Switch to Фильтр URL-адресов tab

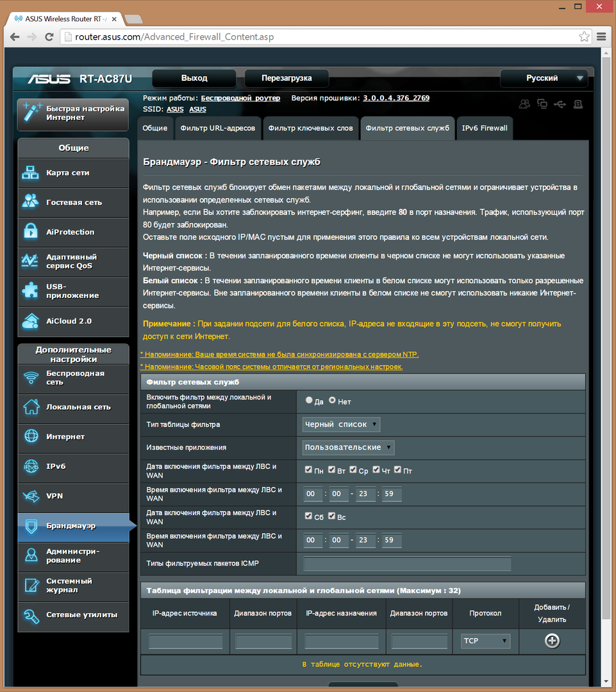pos(218,128)
